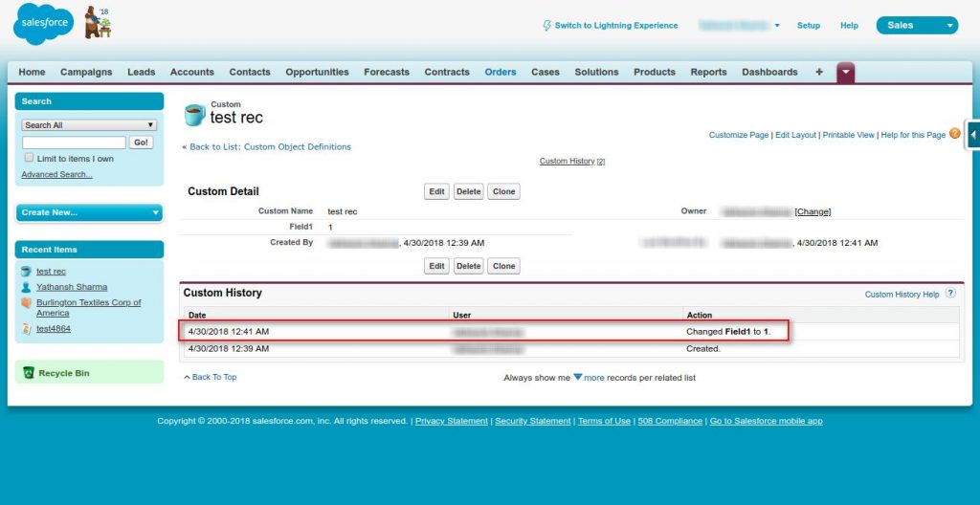Screen dimensions: 980x505
Task: Click the coffee cup Custom object icon
Action: [194, 115]
